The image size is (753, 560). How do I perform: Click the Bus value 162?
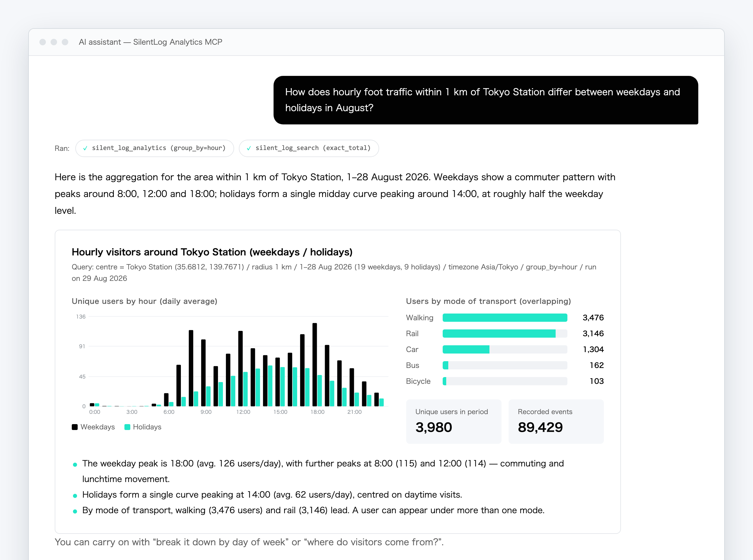click(x=597, y=365)
